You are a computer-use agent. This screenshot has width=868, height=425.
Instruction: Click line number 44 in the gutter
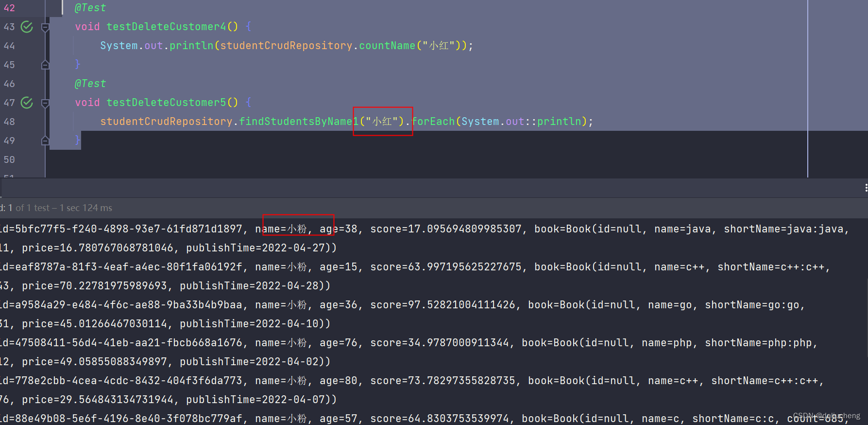(x=9, y=46)
